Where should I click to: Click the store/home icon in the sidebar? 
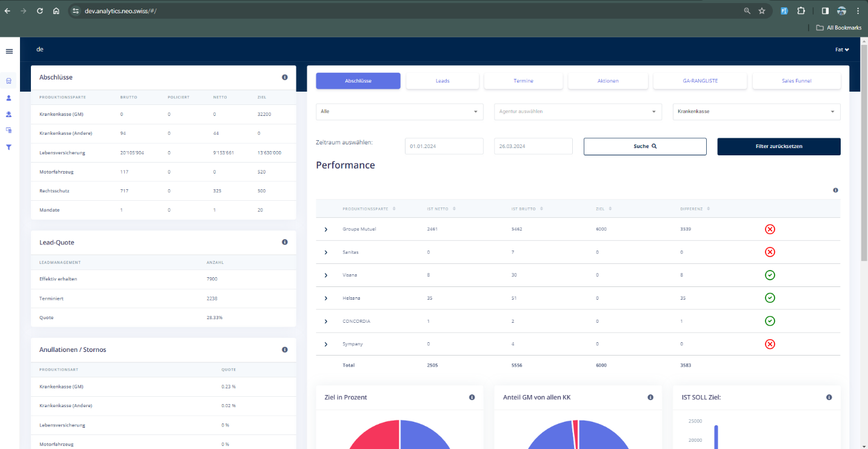click(9, 81)
